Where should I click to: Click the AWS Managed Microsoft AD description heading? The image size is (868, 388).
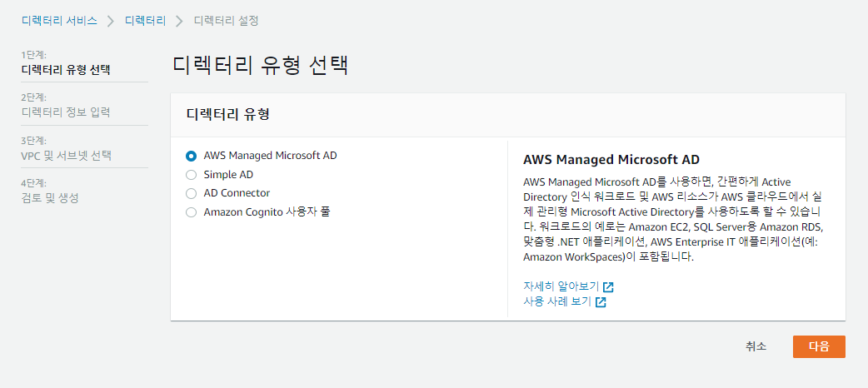(x=611, y=160)
